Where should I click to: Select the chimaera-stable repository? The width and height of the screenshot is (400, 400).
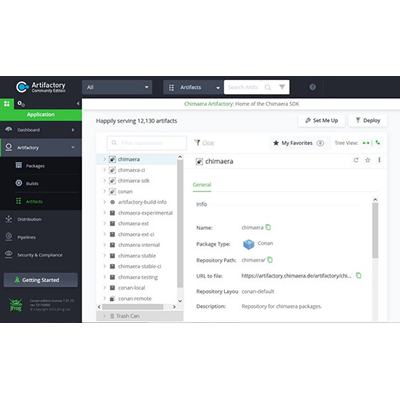[x=137, y=256]
